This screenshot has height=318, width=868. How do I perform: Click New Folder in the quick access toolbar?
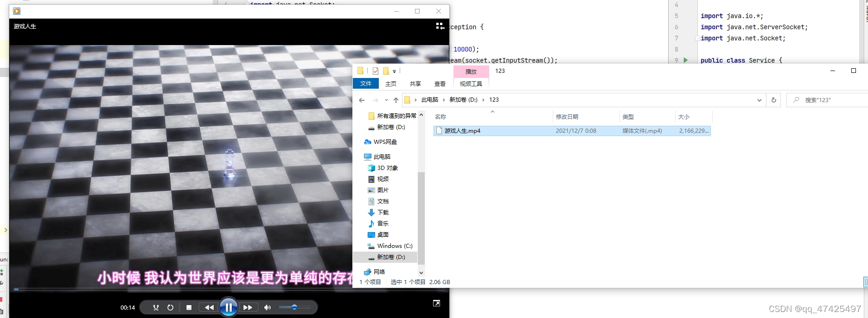click(x=385, y=71)
